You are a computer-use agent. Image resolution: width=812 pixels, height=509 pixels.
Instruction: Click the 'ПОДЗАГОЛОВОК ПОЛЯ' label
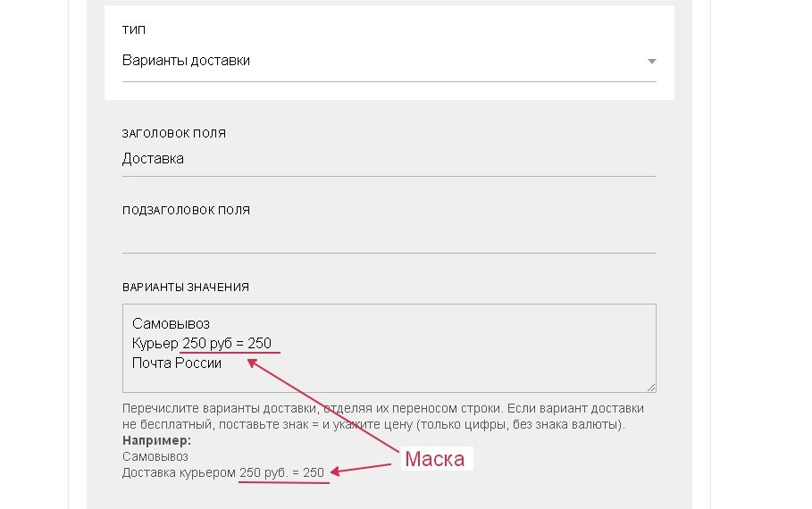coord(186,210)
